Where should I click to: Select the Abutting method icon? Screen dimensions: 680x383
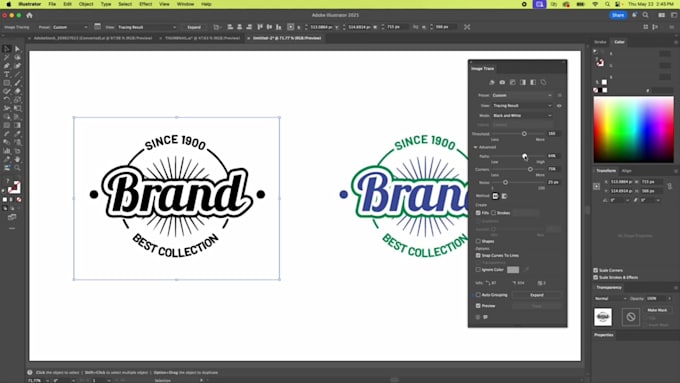coord(496,196)
